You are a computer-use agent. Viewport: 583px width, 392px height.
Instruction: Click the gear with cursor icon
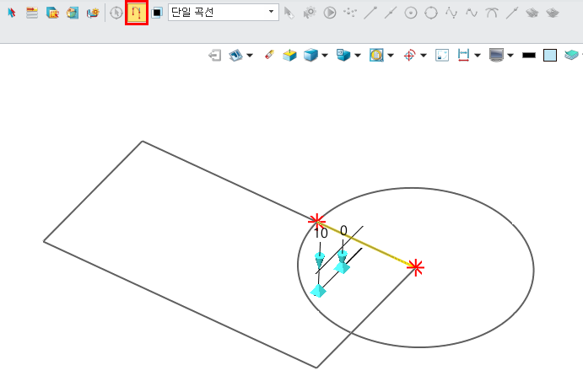310,13
